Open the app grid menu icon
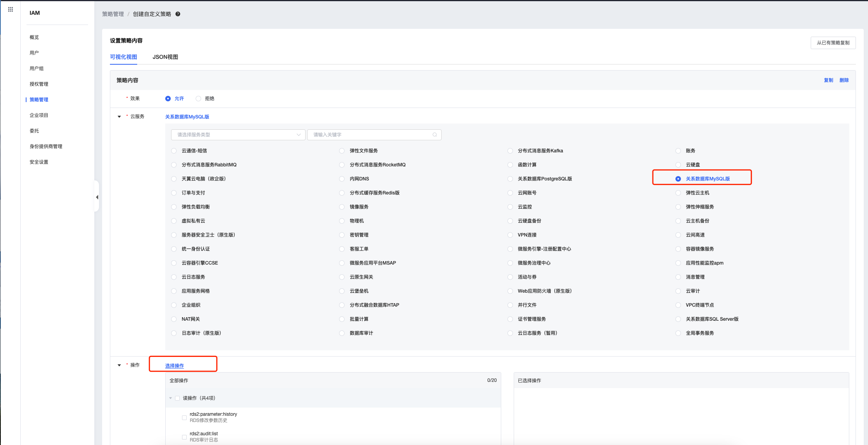 coord(11,9)
